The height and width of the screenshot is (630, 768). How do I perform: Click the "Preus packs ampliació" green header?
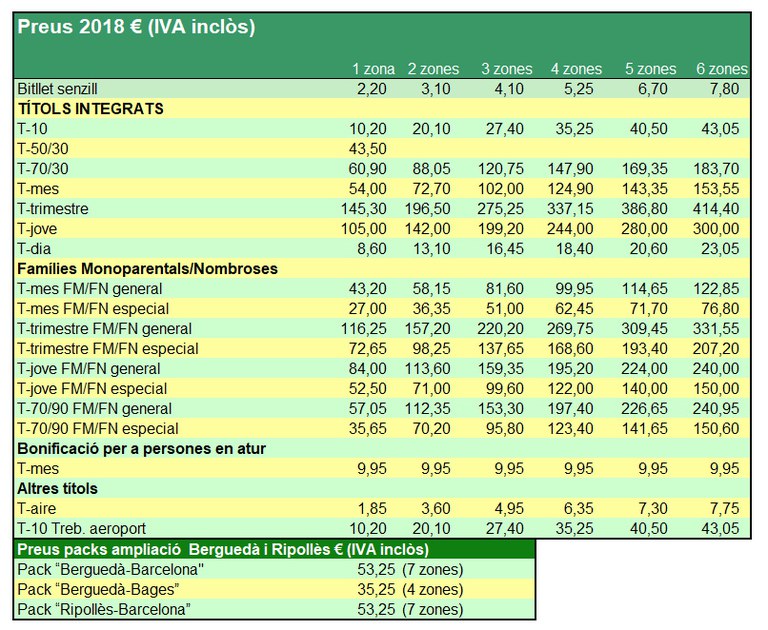[x=222, y=549]
